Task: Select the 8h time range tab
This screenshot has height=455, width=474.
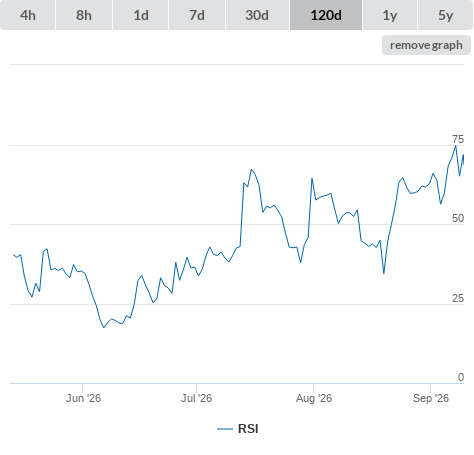Action: click(x=84, y=15)
